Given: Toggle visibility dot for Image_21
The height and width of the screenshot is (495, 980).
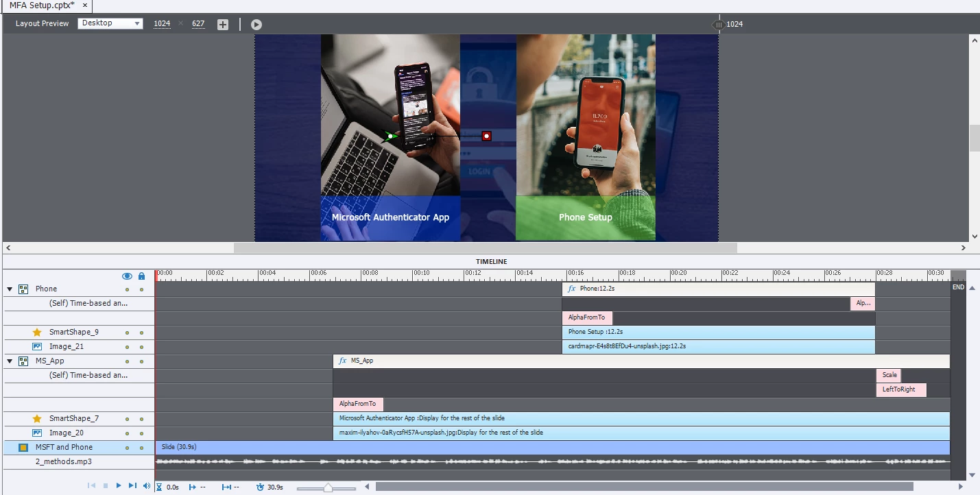Looking at the screenshot, I should point(127,347).
